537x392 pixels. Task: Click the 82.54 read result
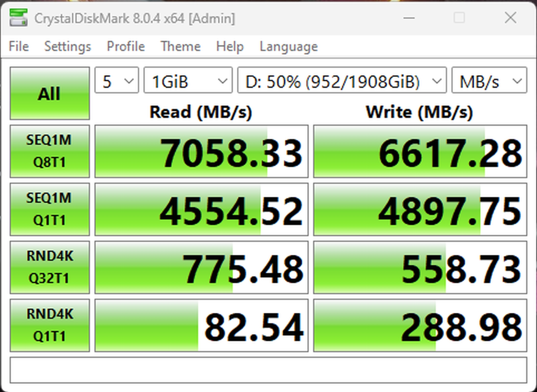(x=201, y=326)
